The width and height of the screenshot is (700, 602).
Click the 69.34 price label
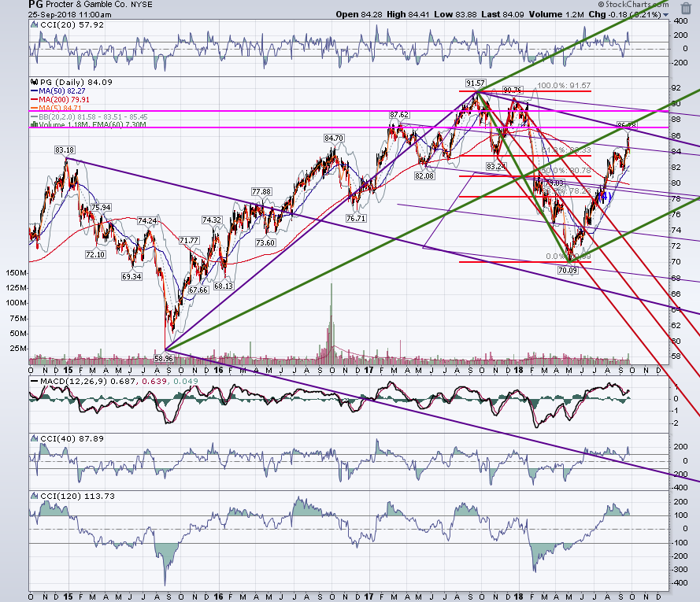131,277
